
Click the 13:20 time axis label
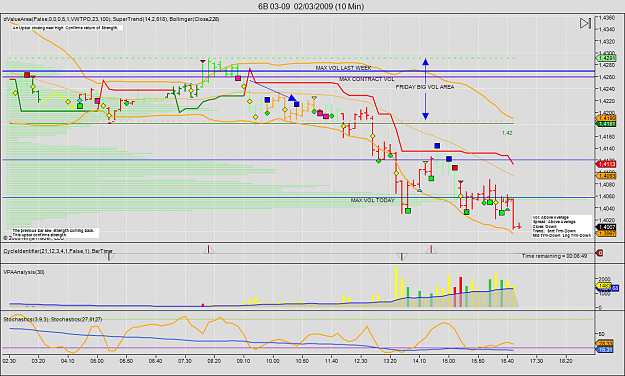390,361
